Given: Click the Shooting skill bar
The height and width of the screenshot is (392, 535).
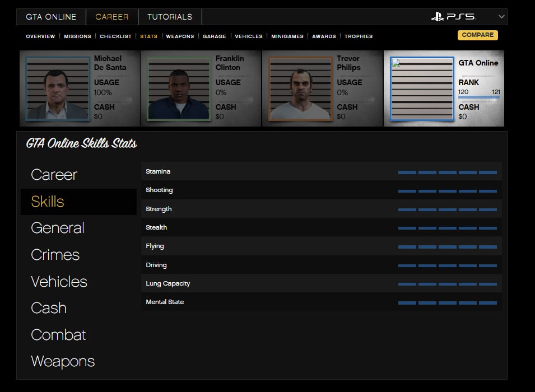Looking at the screenshot, I should coord(447,191).
